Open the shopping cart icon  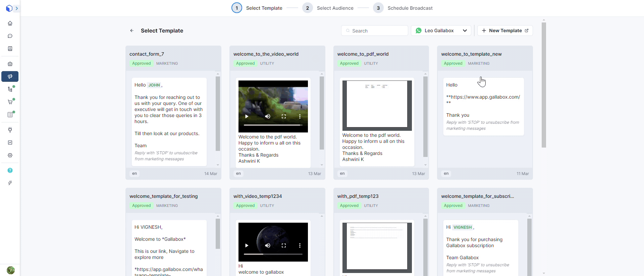coord(10,102)
